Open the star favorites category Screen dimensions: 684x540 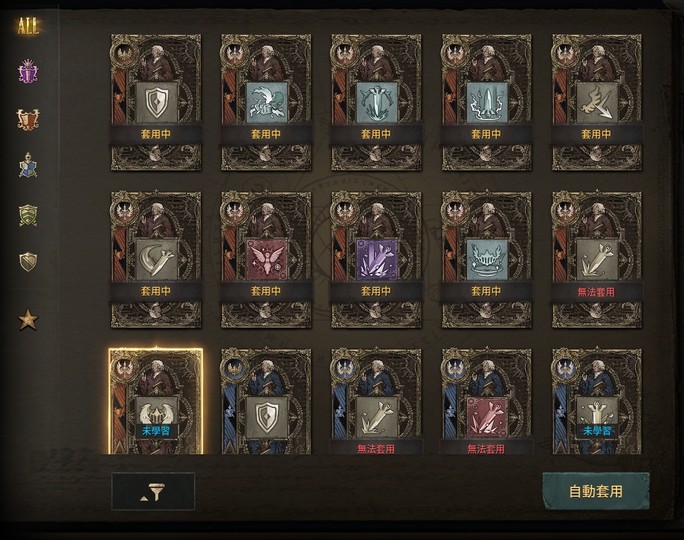click(28, 319)
